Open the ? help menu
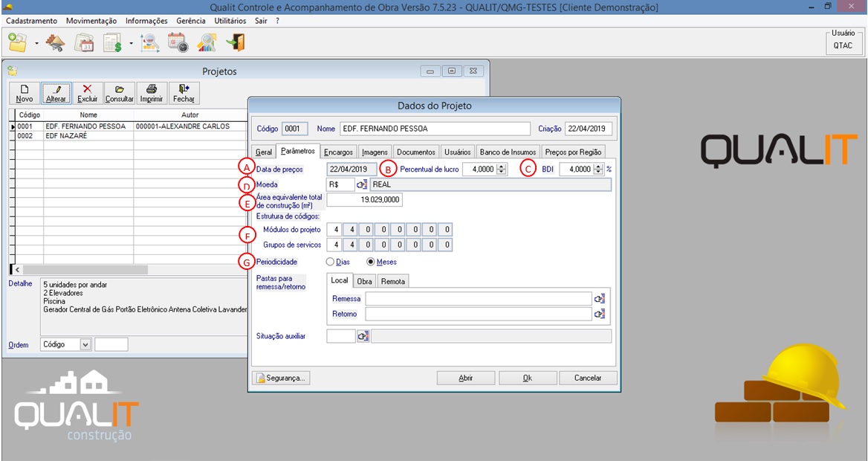 click(277, 21)
